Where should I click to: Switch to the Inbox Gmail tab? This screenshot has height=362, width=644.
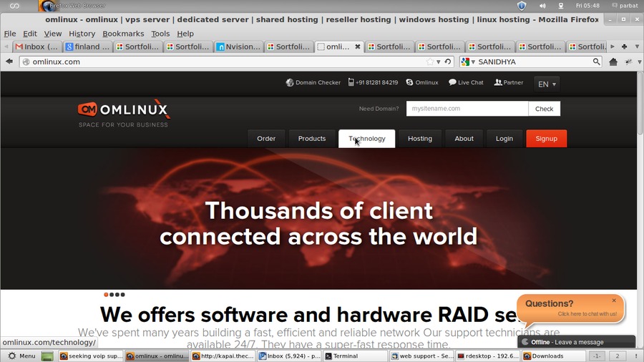point(37,47)
